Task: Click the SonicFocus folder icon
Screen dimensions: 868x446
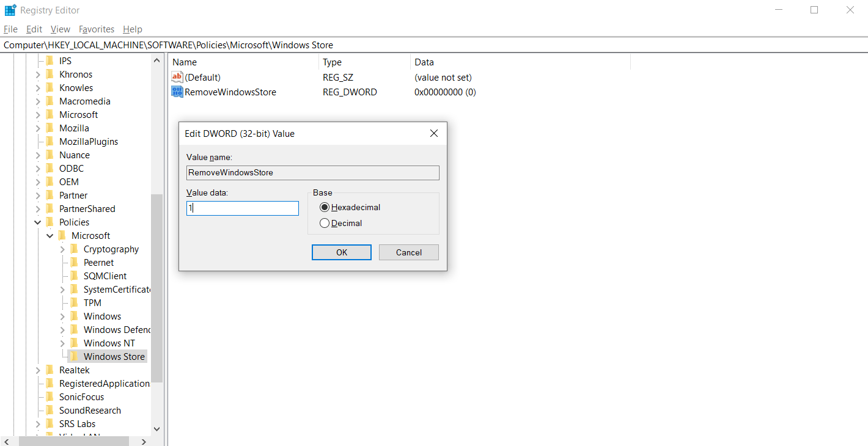Action: point(50,397)
